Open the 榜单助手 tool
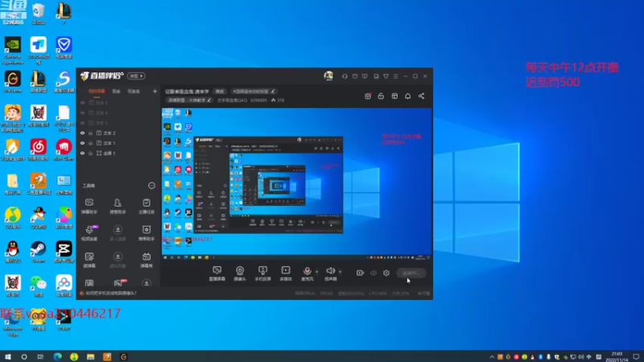This screenshot has width=644, height=362. [x=147, y=232]
